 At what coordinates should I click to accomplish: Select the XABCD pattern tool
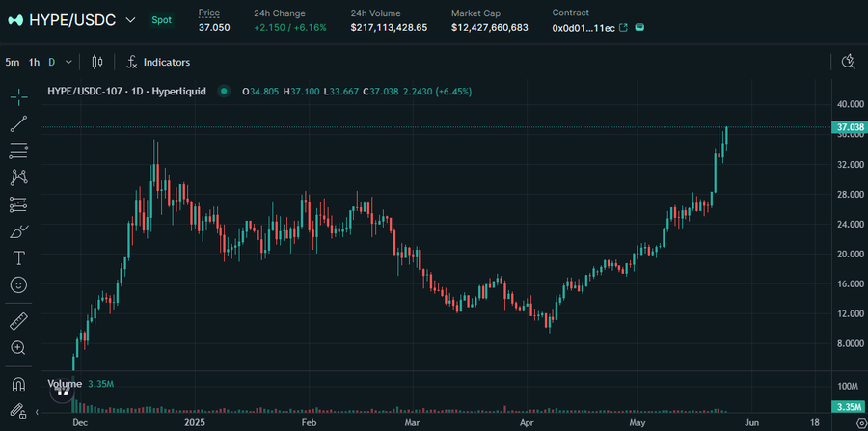(x=19, y=177)
